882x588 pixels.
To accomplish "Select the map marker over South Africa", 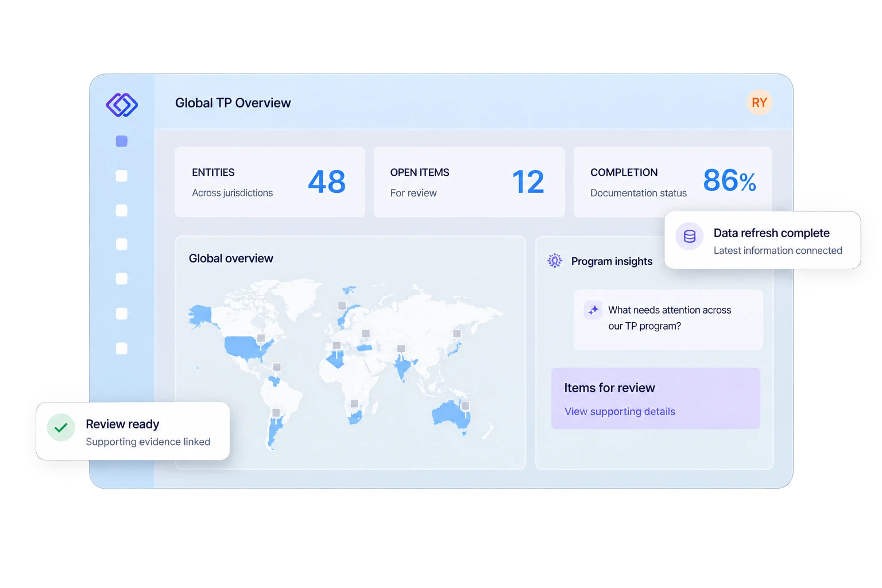I will (x=354, y=404).
